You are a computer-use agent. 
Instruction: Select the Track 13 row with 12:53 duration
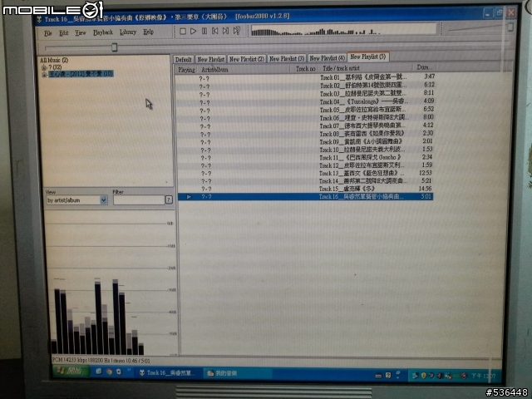[305, 173]
